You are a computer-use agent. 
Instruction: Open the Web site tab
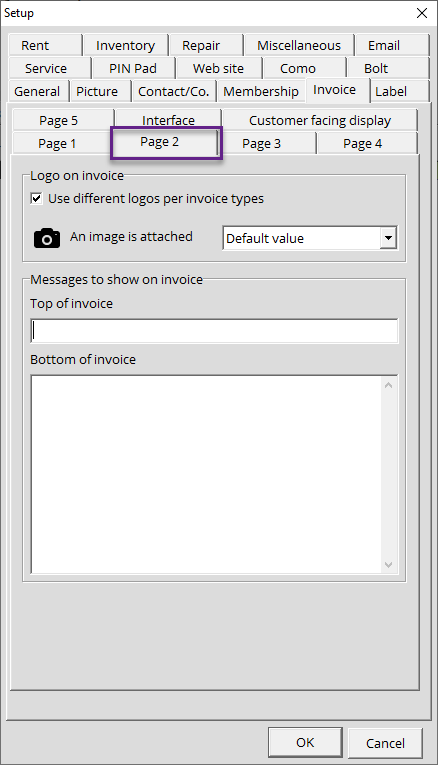coord(219,68)
